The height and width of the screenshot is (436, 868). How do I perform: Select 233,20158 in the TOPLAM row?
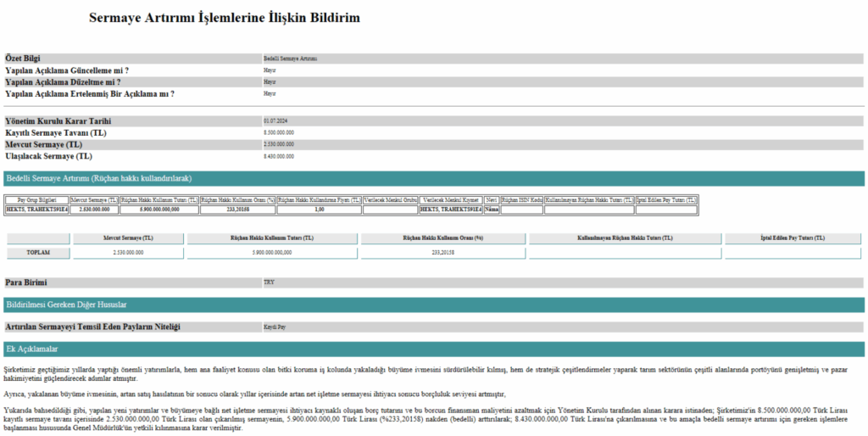(442, 252)
